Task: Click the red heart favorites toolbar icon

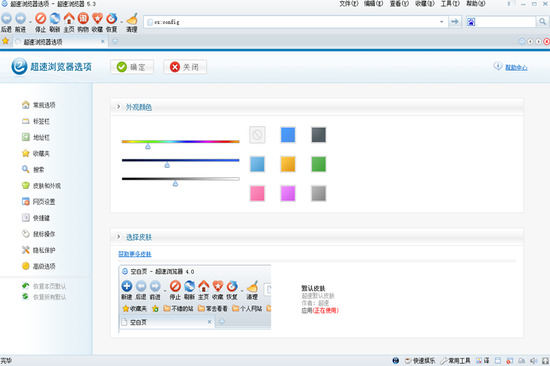Action: [98, 18]
